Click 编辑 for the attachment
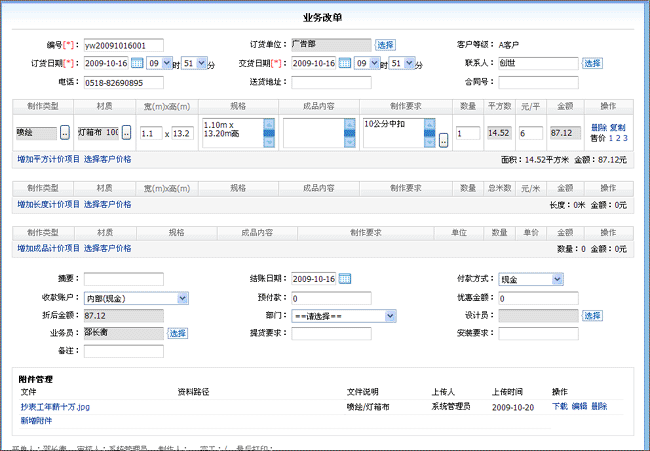The height and width of the screenshot is (451, 650). pos(579,406)
